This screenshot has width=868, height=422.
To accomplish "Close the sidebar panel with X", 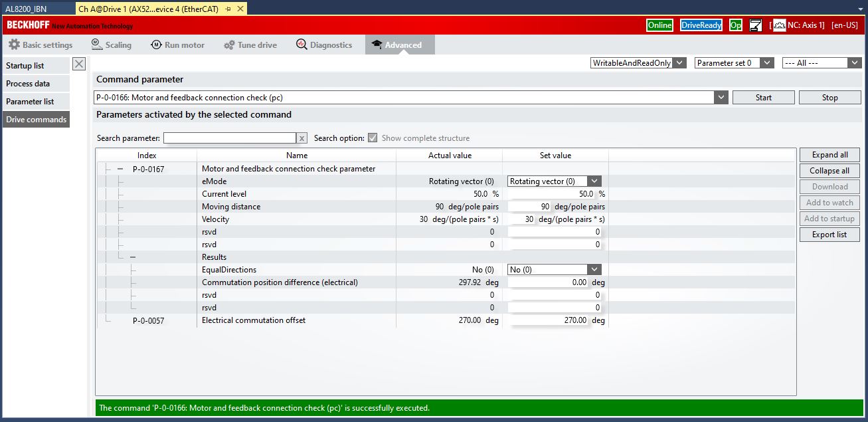I will 79,64.
